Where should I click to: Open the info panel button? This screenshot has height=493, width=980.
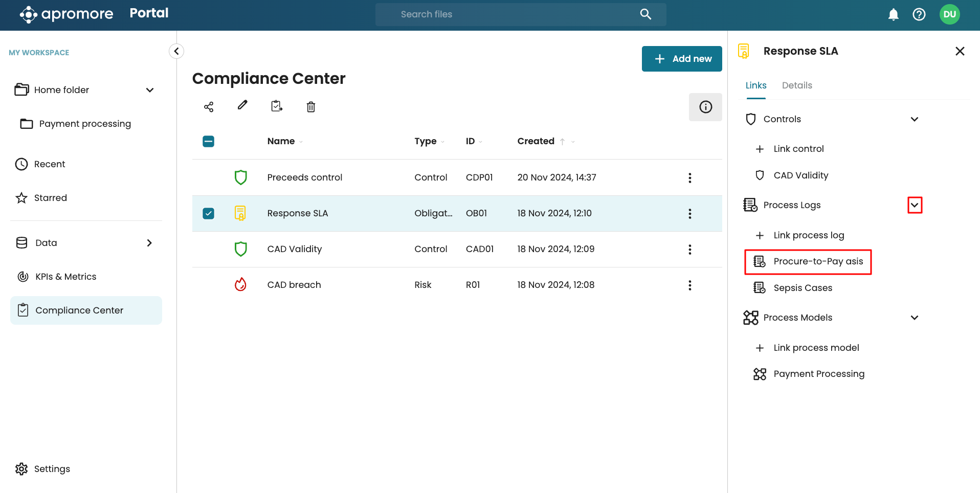(x=705, y=107)
